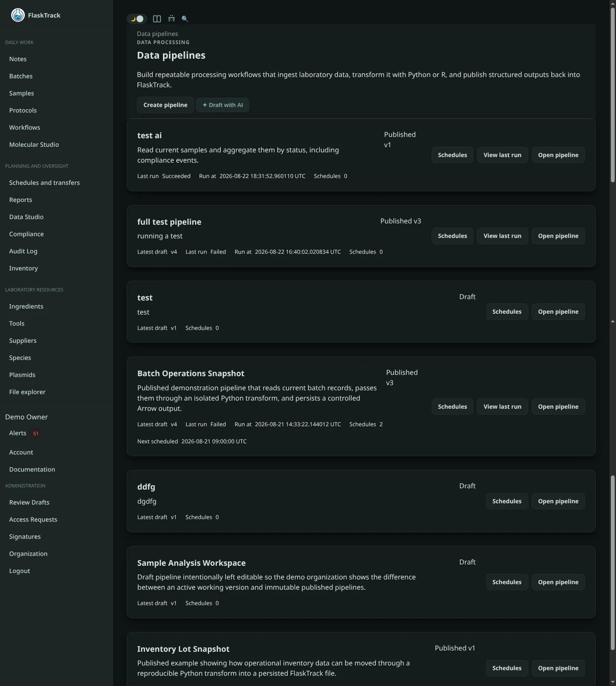Open Schedules for Sample Analysis Workspace
The height and width of the screenshot is (686, 616).
click(x=506, y=582)
